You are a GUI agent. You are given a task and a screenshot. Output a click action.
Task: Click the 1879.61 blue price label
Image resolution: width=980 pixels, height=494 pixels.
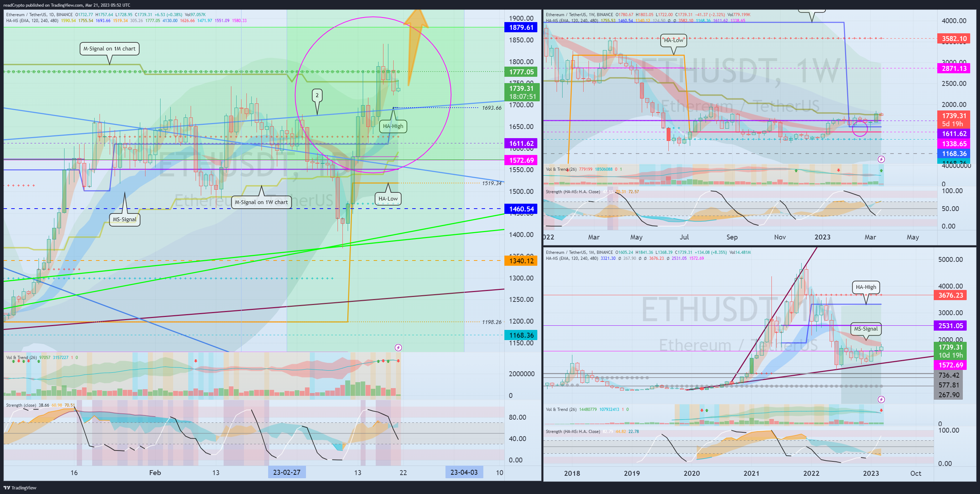[x=521, y=27]
